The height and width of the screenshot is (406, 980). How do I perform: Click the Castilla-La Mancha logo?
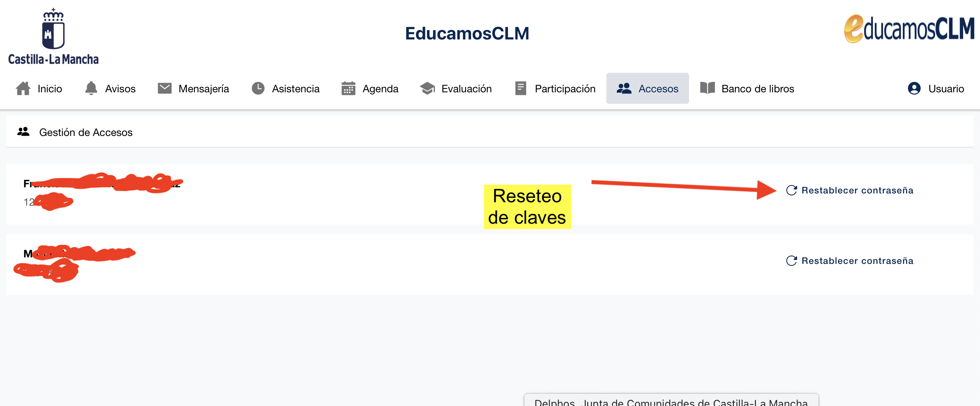54,36
